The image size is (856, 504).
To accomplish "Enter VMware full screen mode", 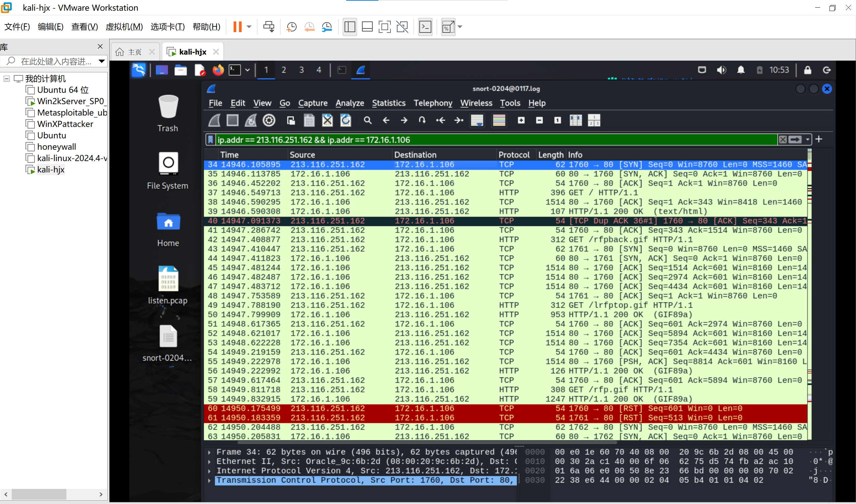I will pos(385,26).
